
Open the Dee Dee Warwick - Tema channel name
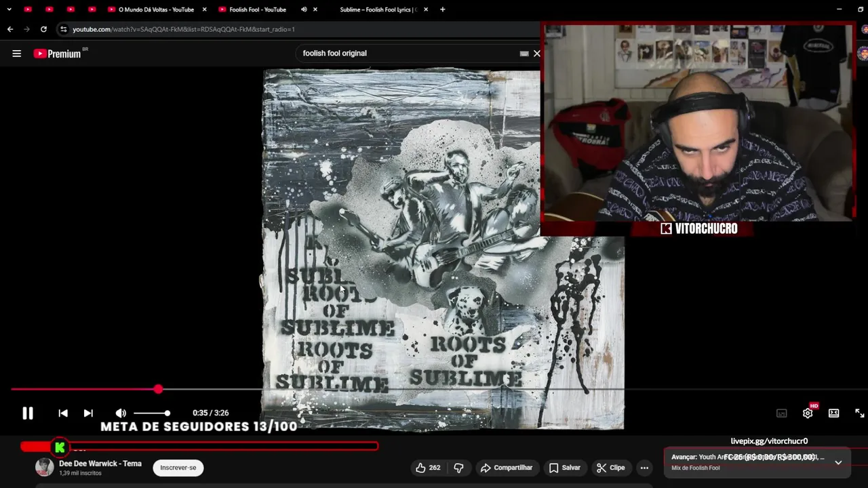tap(100, 464)
